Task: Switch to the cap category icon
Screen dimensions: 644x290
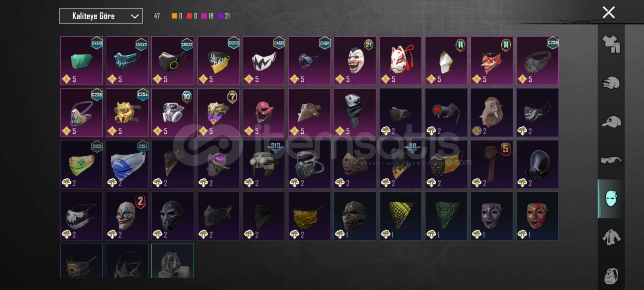Action: [611, 121]
